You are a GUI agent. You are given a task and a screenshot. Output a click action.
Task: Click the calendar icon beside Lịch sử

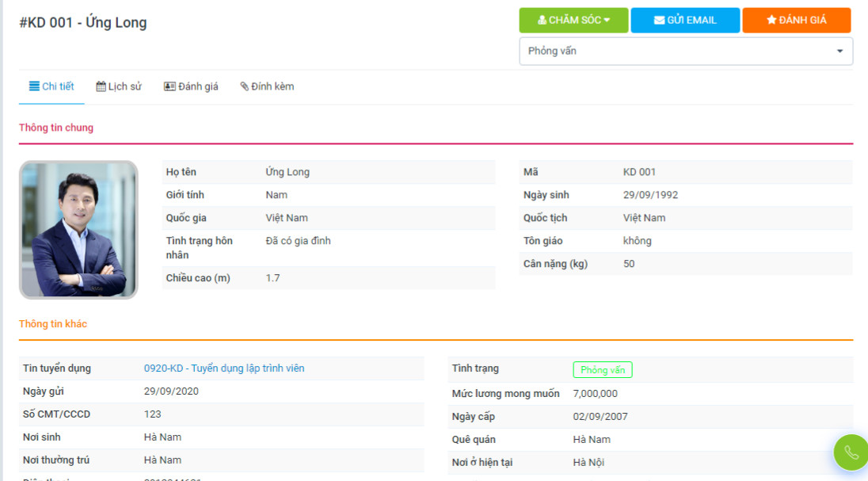[101, 86]
